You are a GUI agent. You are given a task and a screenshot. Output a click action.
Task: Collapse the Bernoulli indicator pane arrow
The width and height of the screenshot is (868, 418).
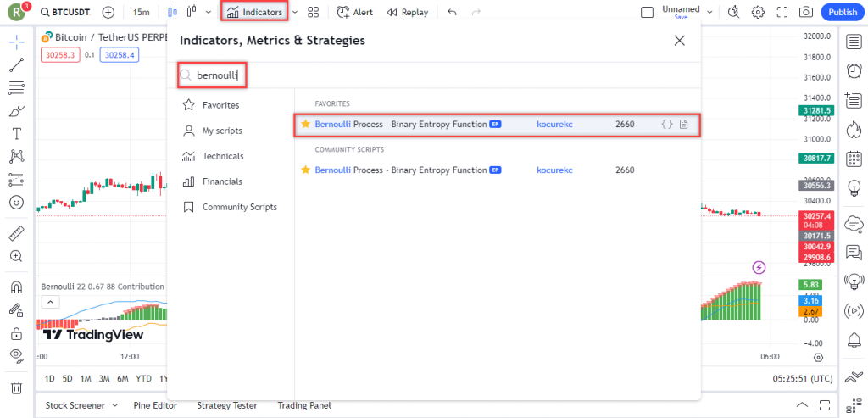coord(50,303)
